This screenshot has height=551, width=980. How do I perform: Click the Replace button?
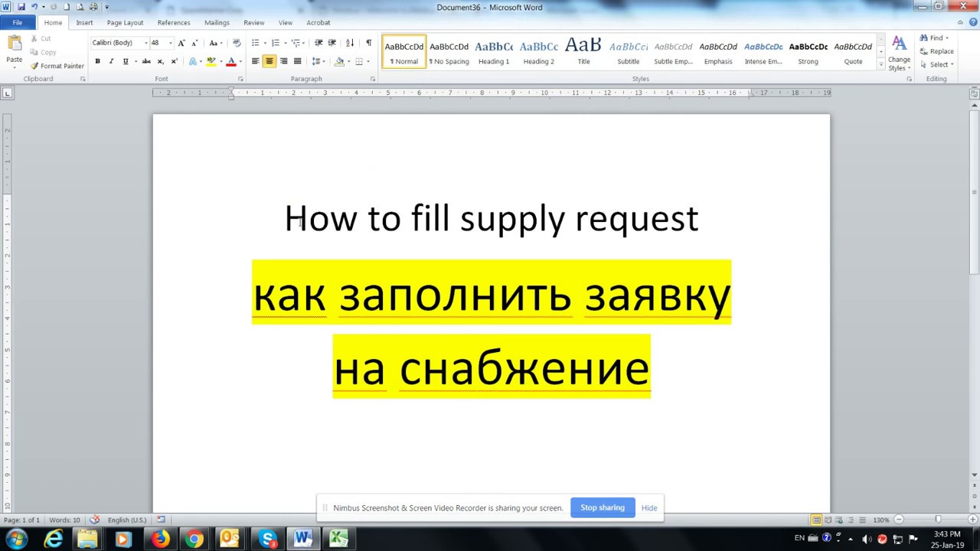(937, 51)
